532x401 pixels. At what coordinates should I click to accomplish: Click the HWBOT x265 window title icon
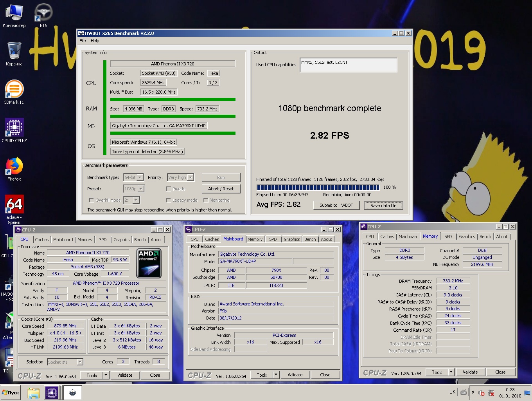tap(81, 33)
